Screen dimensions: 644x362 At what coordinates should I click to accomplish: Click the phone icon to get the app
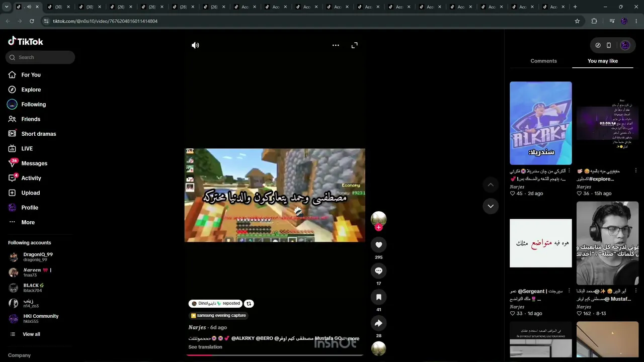[x=609, y=45]
